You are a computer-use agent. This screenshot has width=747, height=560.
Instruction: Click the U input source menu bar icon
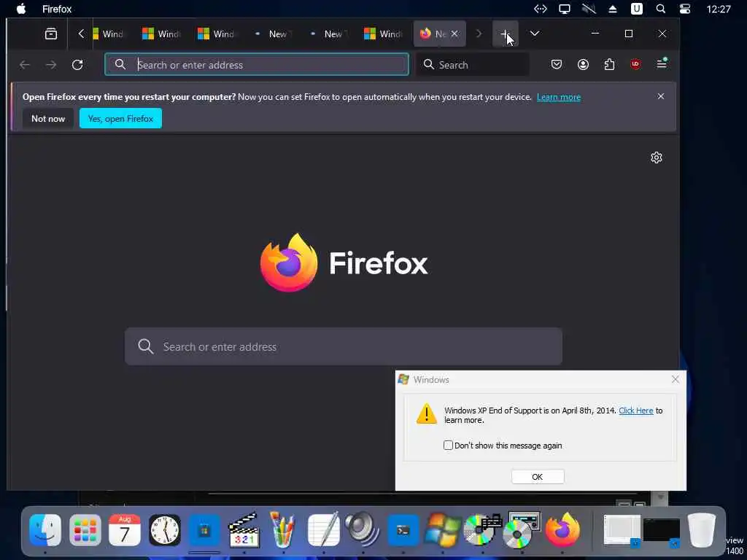coord(636,9)
